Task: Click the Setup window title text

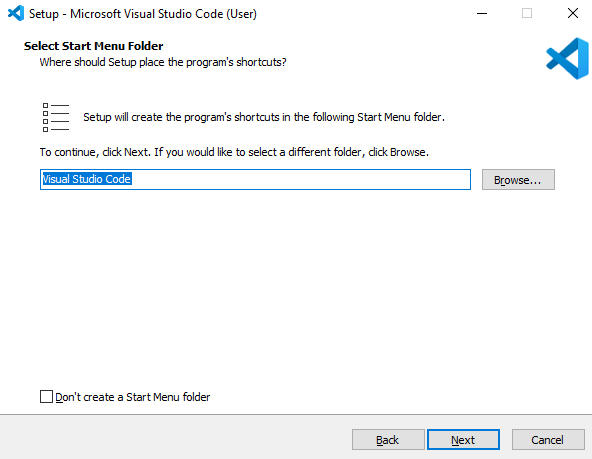Action: (x=143, y=14)
